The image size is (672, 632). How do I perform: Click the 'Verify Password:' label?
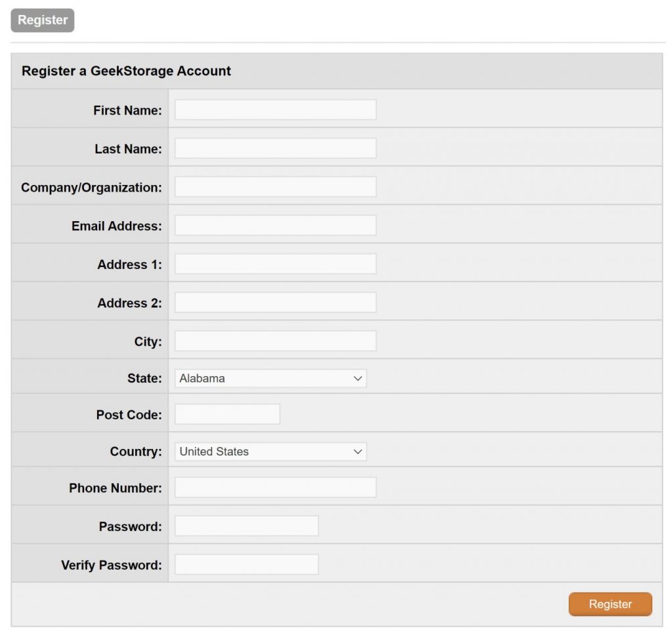[112, 565]
